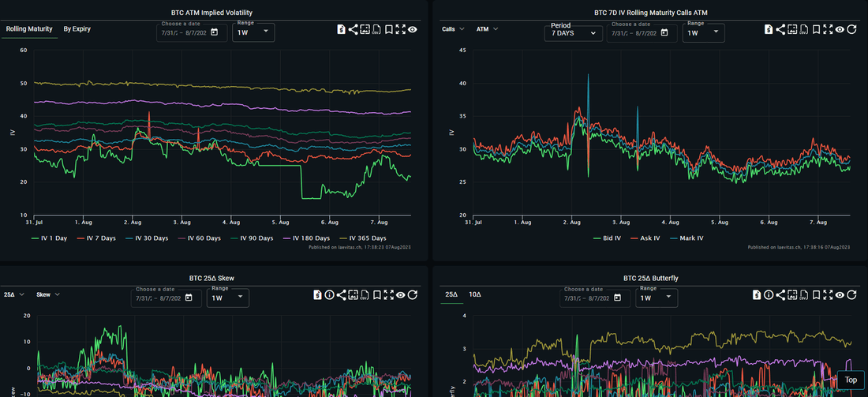Share the BTC 25Δ Skew chart
The width and height of the screenshot is (868, 397).
click(341, 295)
